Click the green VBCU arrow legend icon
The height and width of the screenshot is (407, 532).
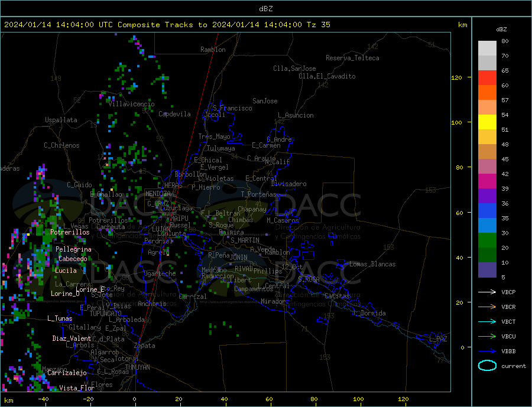click(x=487, y=336)
